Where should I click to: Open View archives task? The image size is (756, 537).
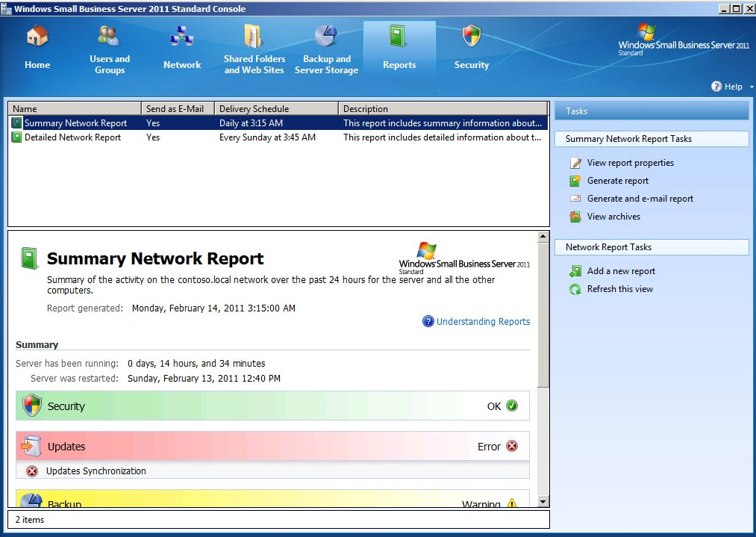click(x=613, y=217)
